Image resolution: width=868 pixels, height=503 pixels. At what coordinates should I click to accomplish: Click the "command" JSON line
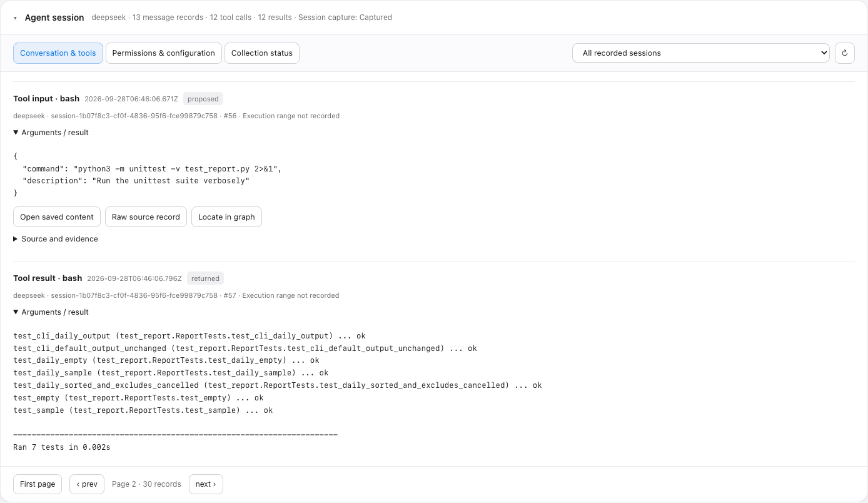[152, 169]
